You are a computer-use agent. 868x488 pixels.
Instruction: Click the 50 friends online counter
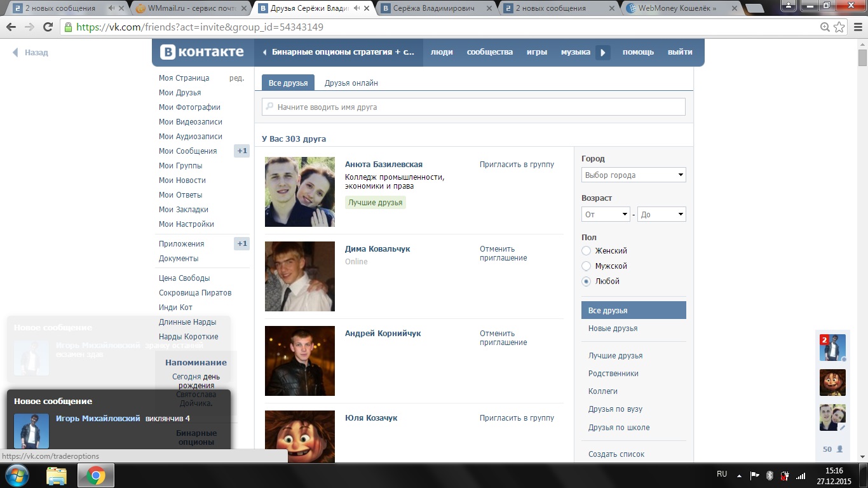click(x=832, y=449)
